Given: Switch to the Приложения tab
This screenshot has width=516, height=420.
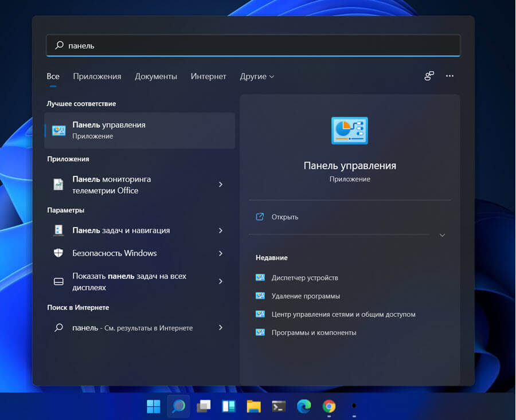Looking at the screenshot, I should click(x=97, y=76).
